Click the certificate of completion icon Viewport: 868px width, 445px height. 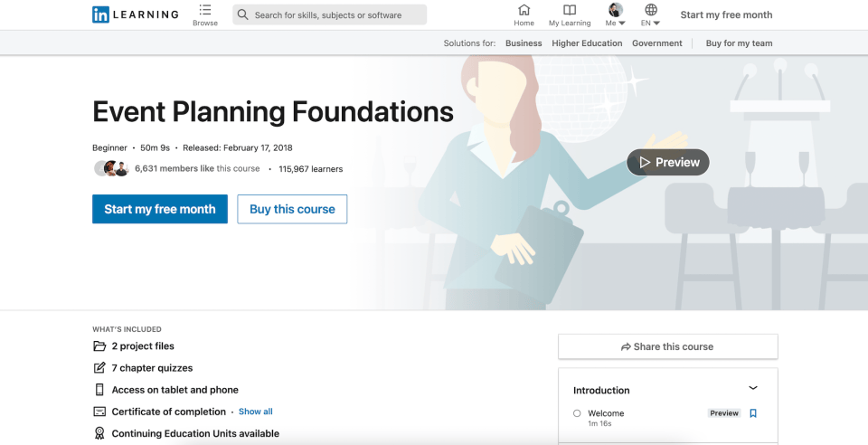point(99,412)
